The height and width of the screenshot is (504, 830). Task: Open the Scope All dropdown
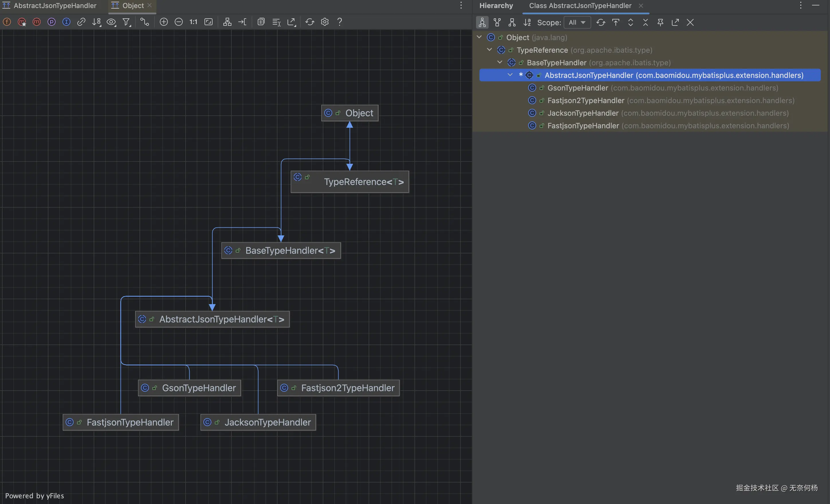(577, 23)
